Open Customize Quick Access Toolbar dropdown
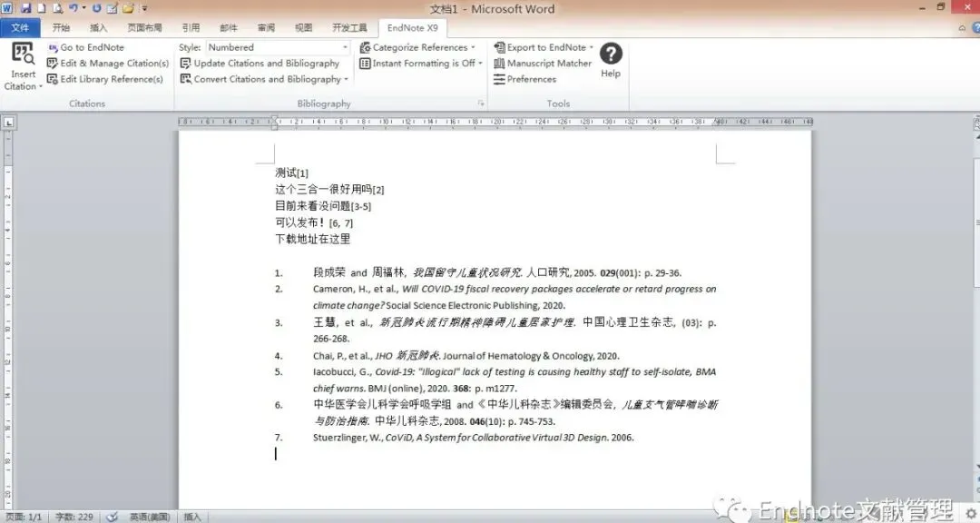980x523 pixels. coord(144,9)
